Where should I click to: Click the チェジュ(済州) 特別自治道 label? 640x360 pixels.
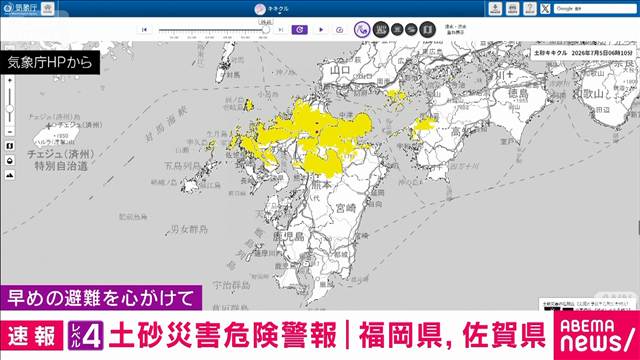click(61, 160)
